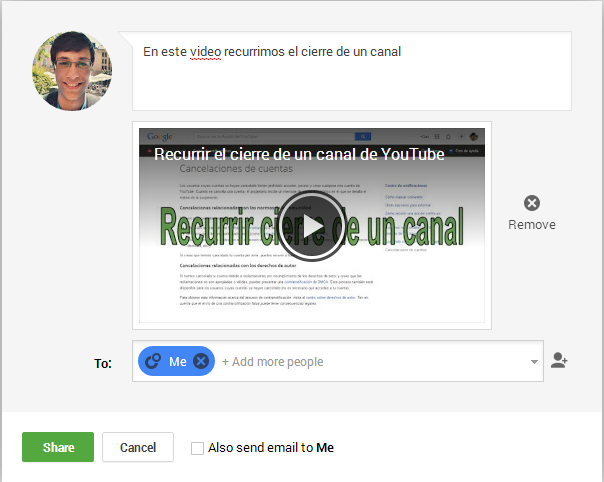Open the add people contact icon
The image size is (604, 482).
click(x=559, y=361)
